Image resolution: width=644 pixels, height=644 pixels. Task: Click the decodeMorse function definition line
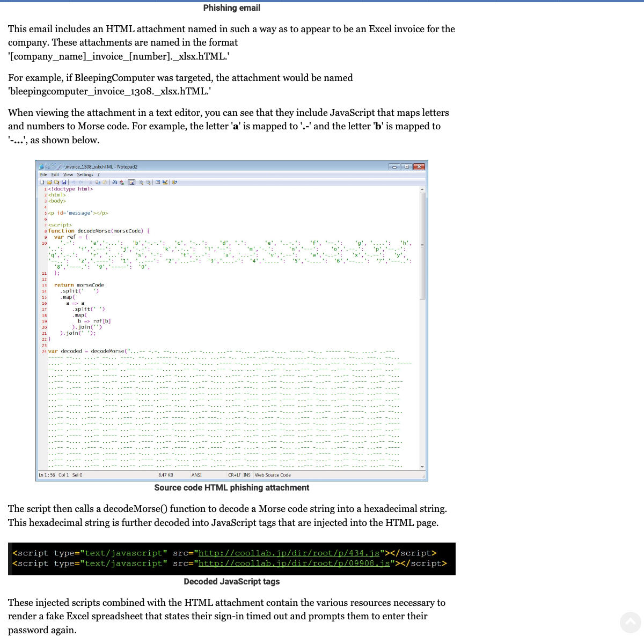coord(99,231)
